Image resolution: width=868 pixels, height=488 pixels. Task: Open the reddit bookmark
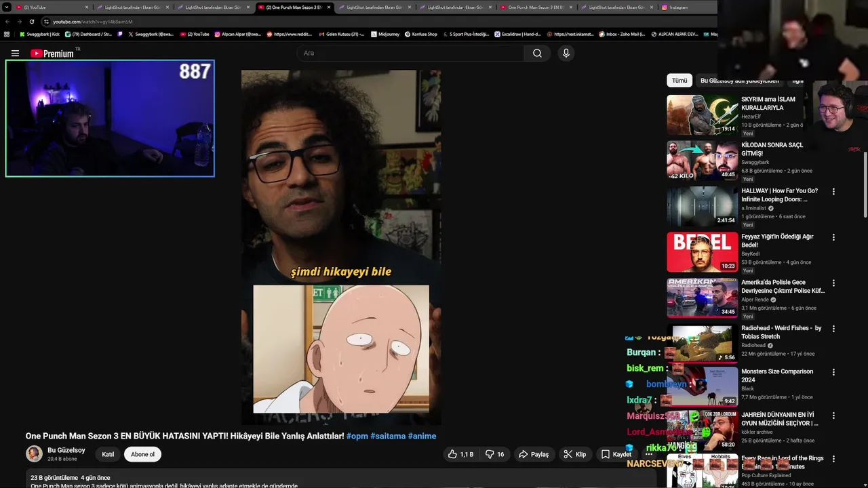tap(290, 34)
